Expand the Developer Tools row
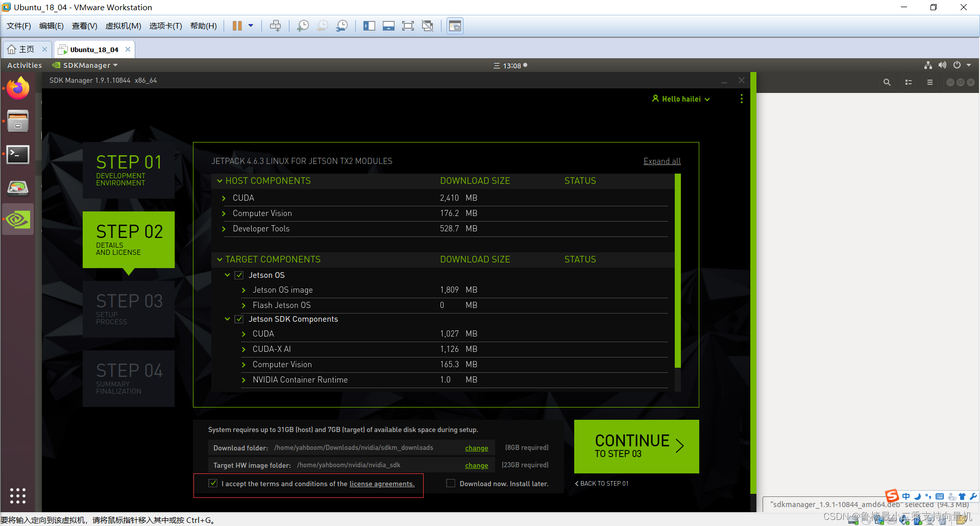Viewport: 980px width, 526px height. pyautogui.click(x=224, y=229)
